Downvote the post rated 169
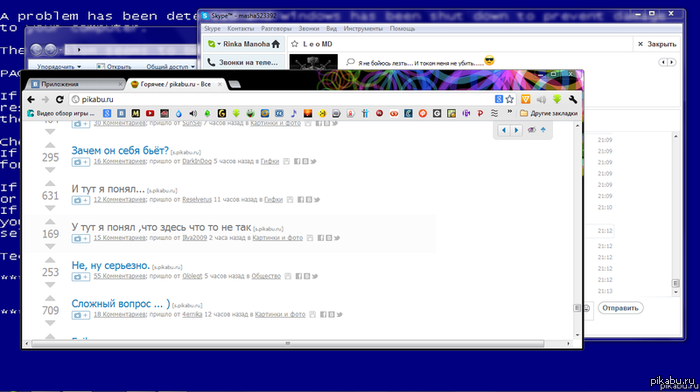This screenshot has width=700, height=392. (x=50, y=246)
